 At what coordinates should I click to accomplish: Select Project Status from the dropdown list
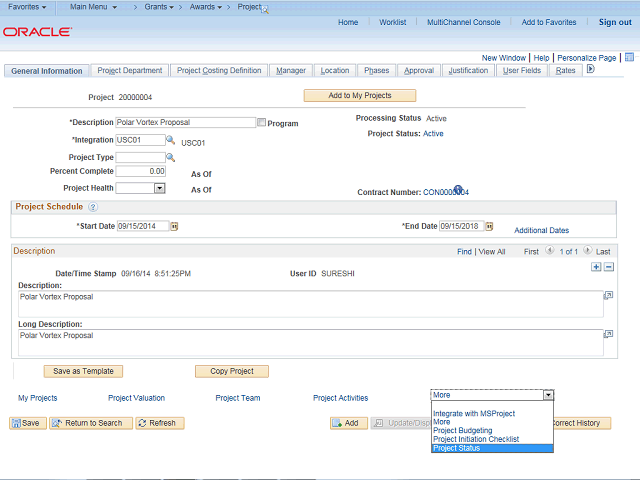(x=456, y=448)
